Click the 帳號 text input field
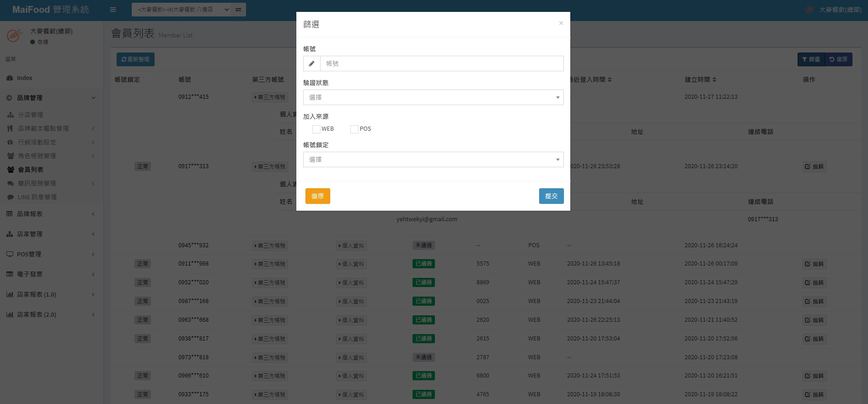 [441, 64]
